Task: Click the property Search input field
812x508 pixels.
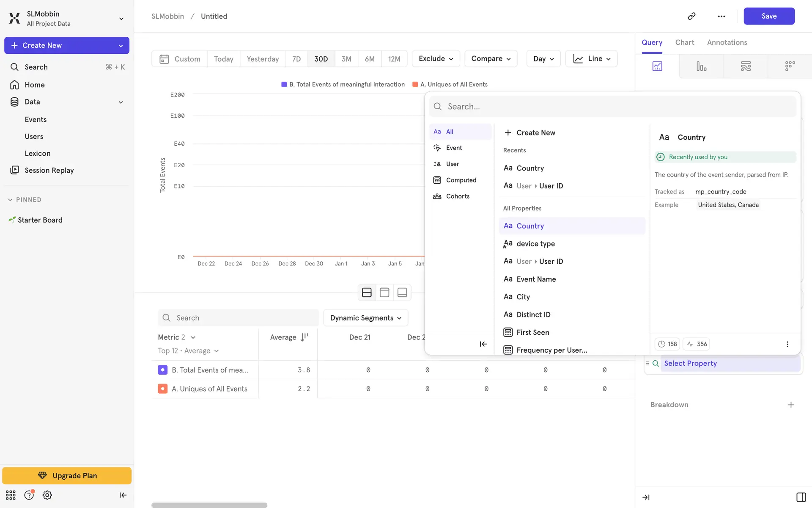Action: tap(613, 107)
